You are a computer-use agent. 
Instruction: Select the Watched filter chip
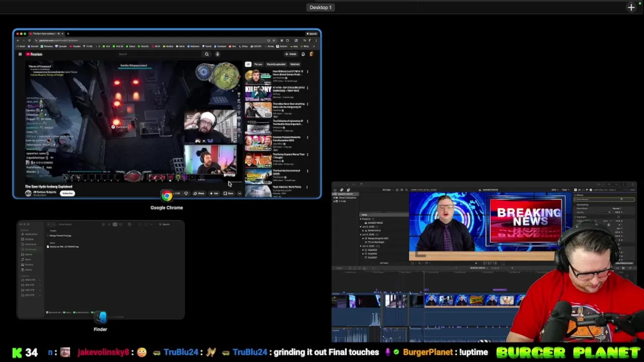(295, 64)
